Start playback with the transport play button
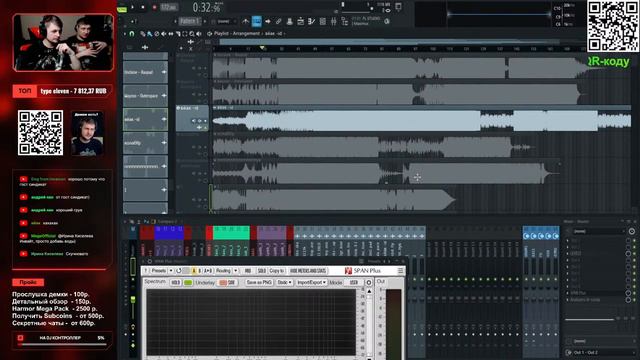The image size is (640, 360). [132, 7]
